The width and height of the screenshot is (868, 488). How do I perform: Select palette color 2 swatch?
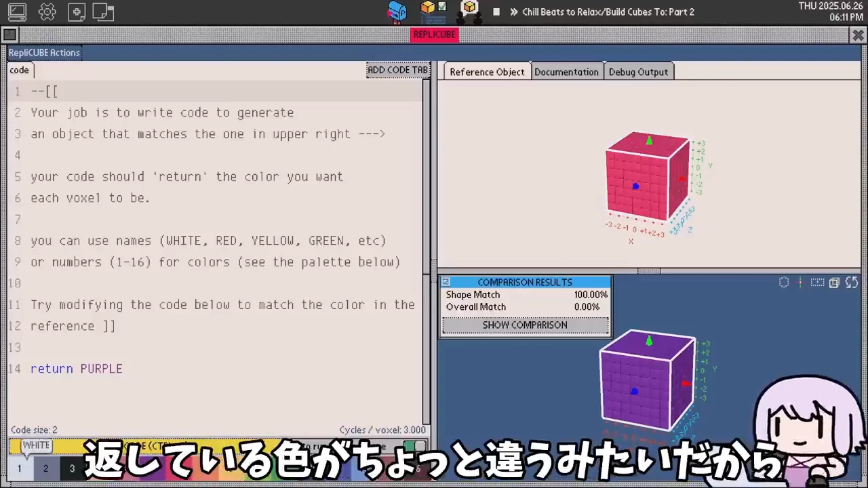(x=45, y=468)
